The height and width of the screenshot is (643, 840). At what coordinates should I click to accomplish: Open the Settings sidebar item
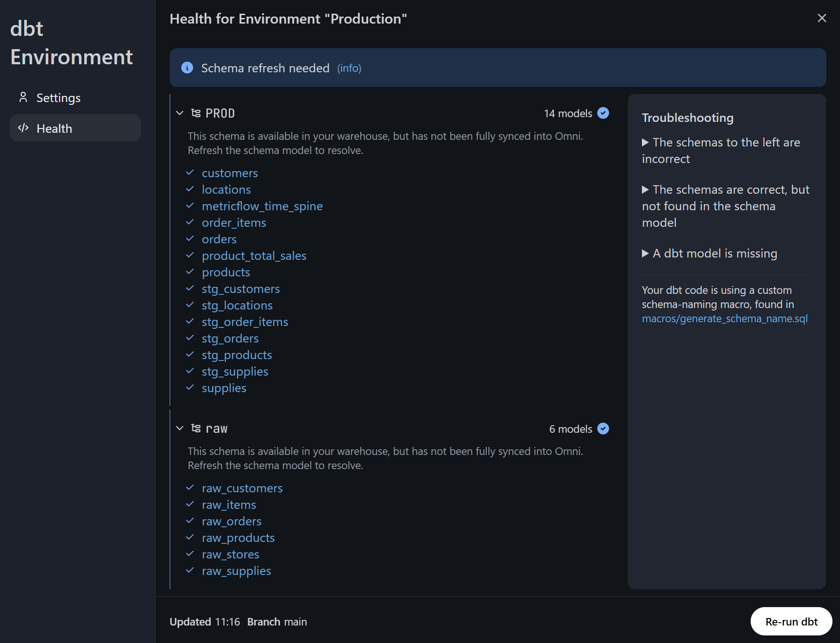pyautogui.click(x=58, y=98)
